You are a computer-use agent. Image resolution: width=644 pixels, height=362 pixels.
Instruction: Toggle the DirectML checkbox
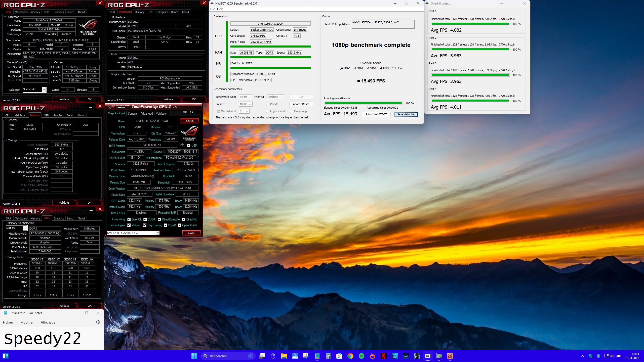click(x=184, y=219)
